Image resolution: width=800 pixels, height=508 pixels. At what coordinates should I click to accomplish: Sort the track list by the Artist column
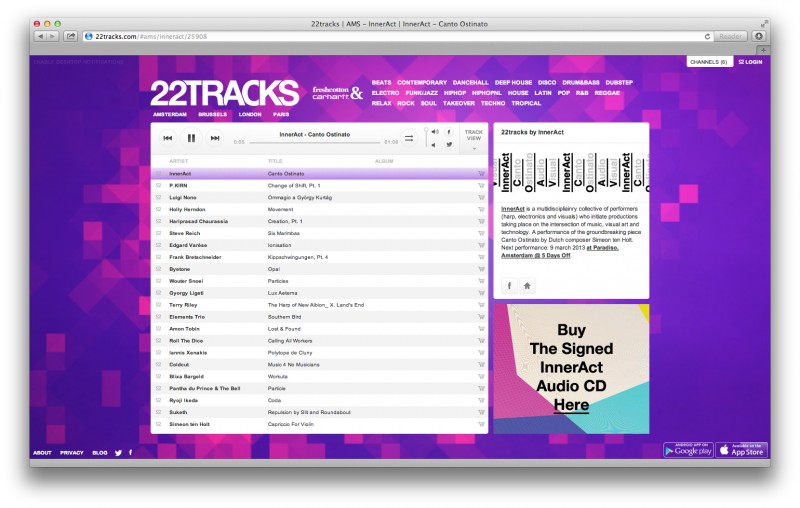tap(179, 161)
